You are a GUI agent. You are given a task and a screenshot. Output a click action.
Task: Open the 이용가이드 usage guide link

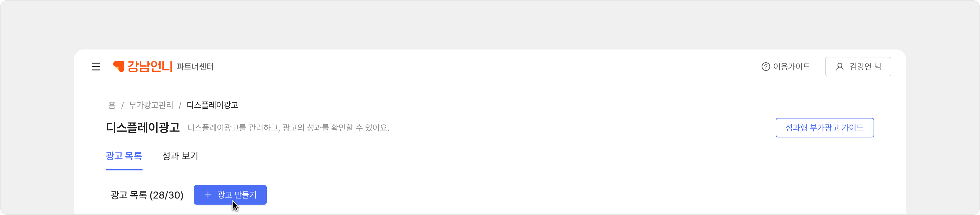coord(791,67)
